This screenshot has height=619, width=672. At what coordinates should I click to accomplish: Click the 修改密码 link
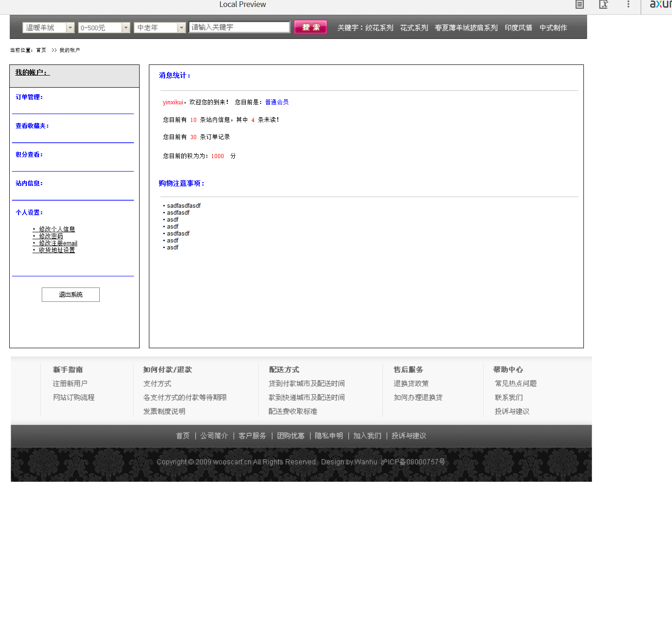click(48, 236)
